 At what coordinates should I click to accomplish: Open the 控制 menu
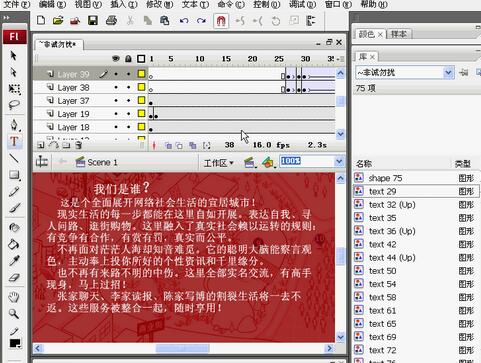click(266, 4)
